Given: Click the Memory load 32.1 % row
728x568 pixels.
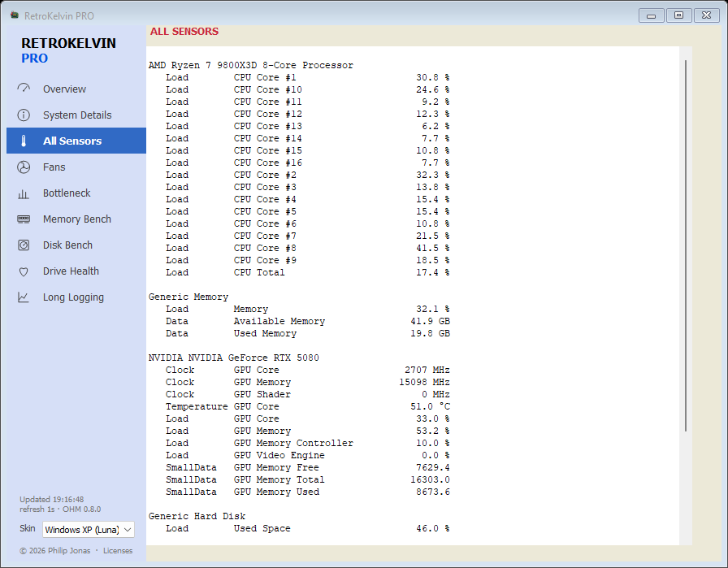Looking at the screenshot, I should (307, 309).
